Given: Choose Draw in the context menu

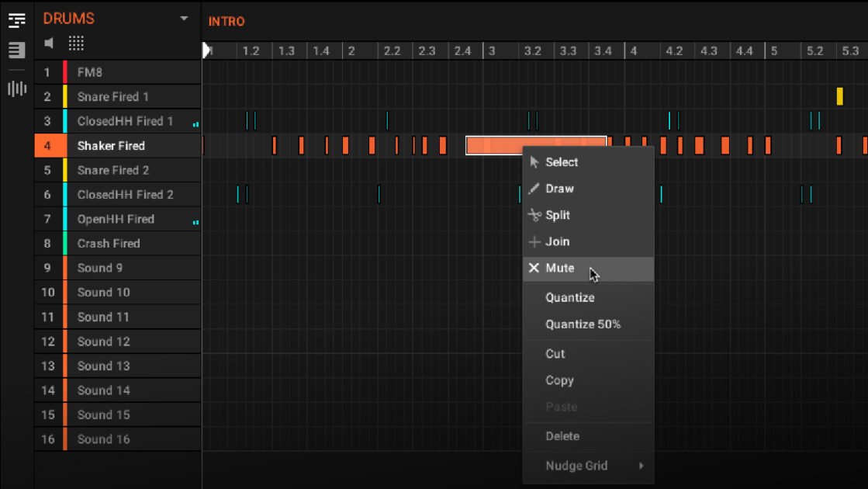Looking at the screenshot, I should (589, 189).
